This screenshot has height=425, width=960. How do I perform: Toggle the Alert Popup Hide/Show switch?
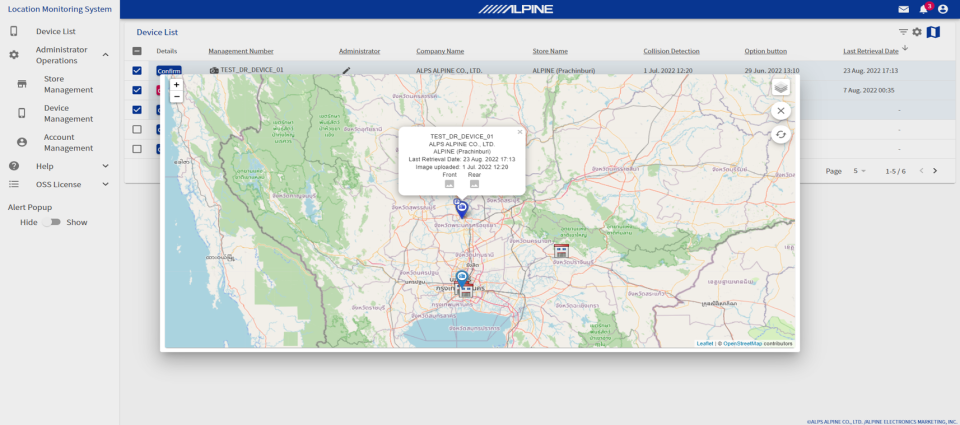tap(51, 222)
